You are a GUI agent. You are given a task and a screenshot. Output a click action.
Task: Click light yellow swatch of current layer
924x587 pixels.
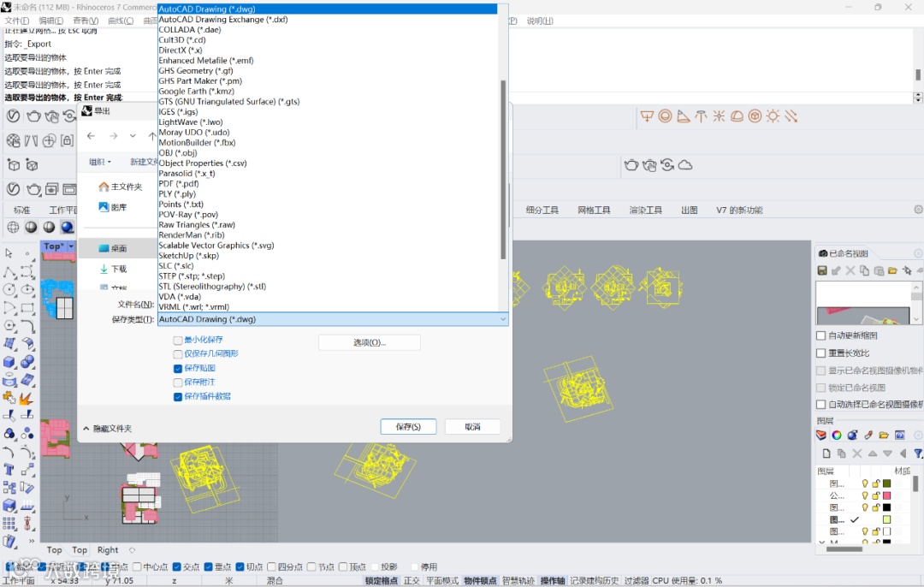coord(886,519)
